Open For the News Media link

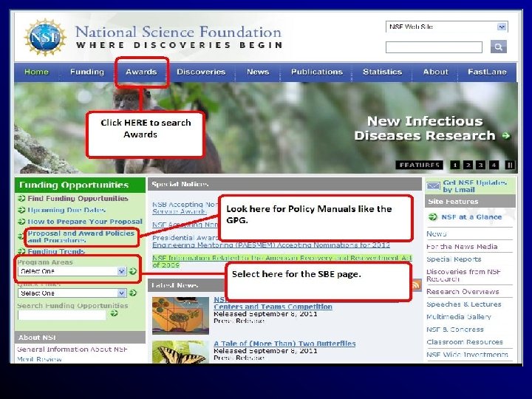click(462, 247)
